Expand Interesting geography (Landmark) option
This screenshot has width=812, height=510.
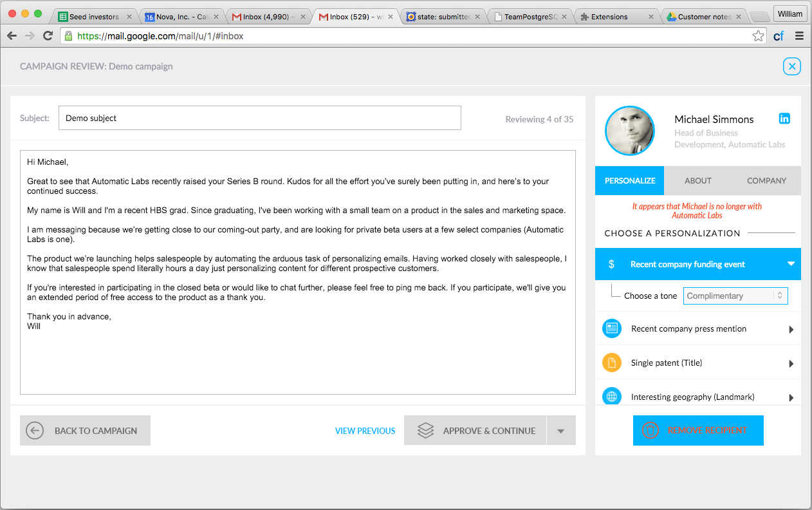(x=791, y=398)
